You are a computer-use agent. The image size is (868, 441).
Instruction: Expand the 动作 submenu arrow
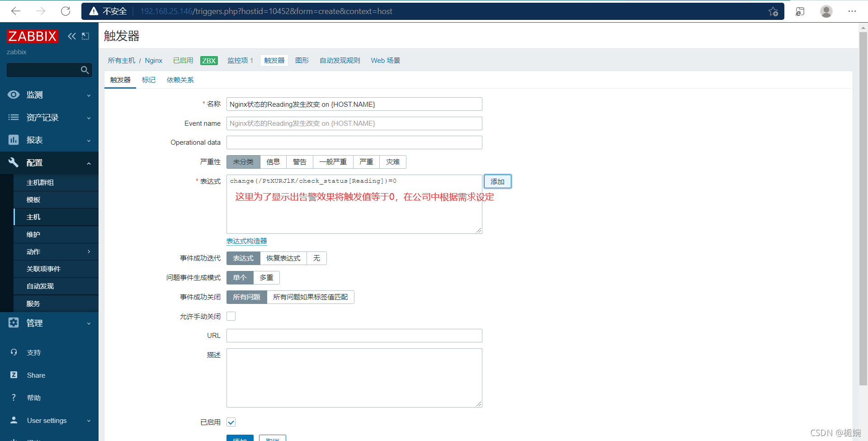[89, 251]
